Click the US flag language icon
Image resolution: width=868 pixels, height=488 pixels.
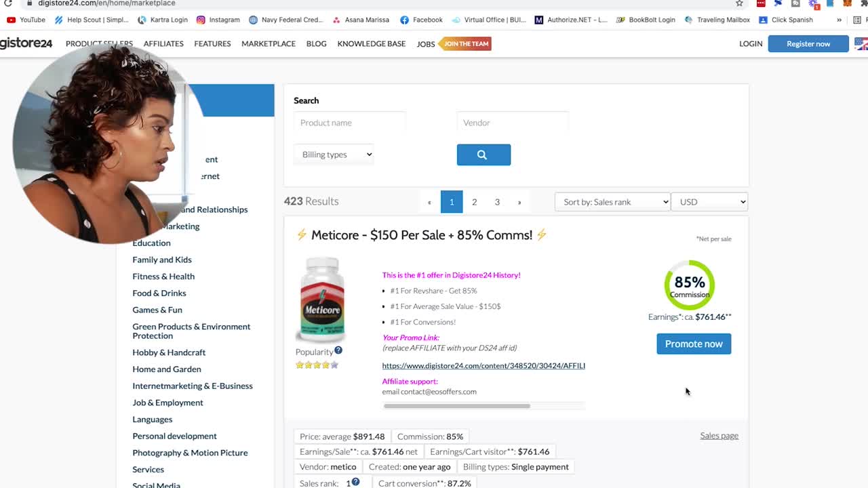tap(861, 43)
